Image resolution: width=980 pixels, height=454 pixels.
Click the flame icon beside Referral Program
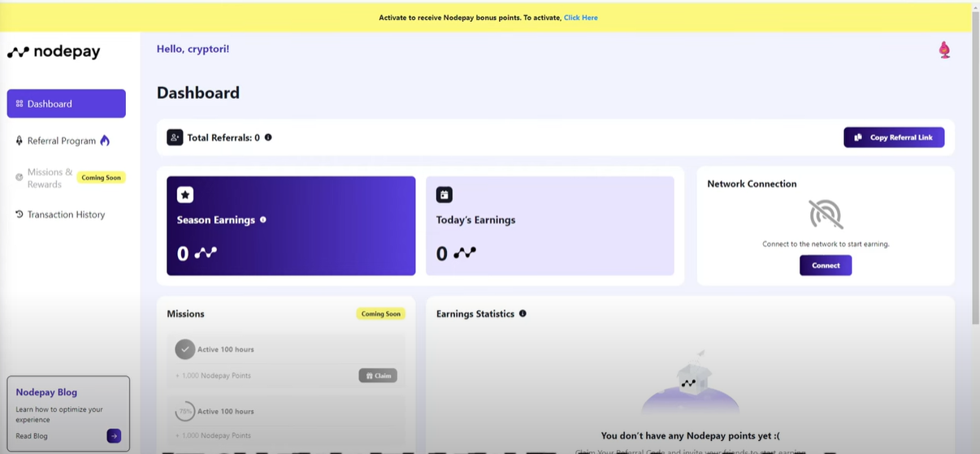tap(104, 141)
